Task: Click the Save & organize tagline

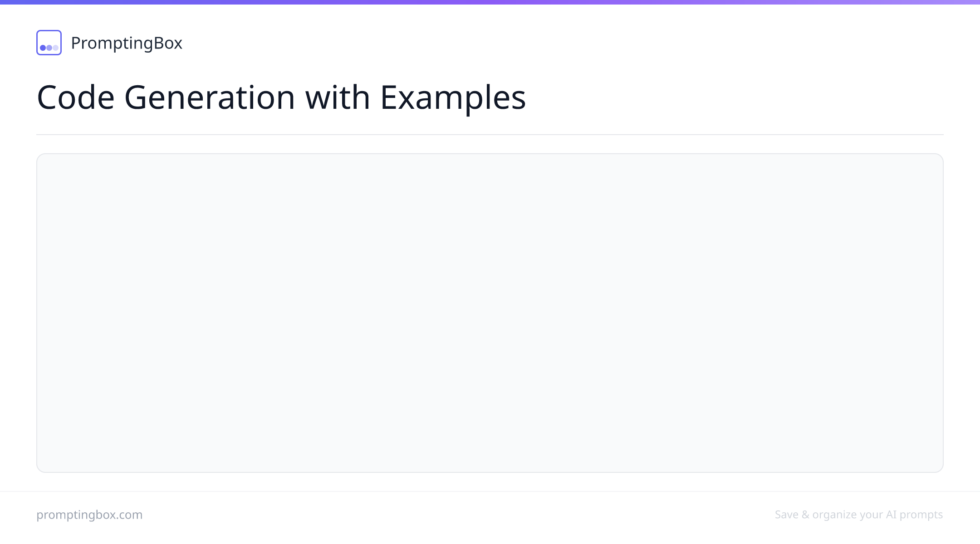Action: click(x=859, y=515)
